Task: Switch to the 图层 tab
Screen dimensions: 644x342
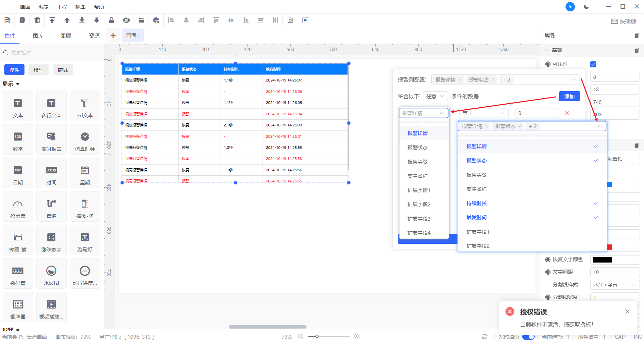Action: [66, 36]
